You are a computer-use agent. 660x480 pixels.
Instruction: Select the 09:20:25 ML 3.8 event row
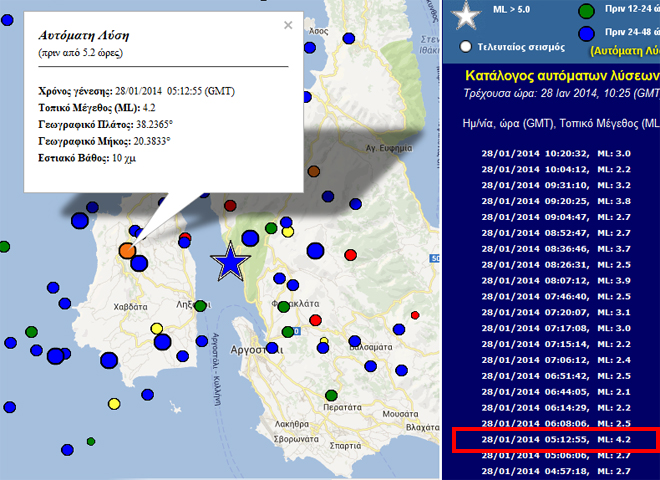[555, 201]
